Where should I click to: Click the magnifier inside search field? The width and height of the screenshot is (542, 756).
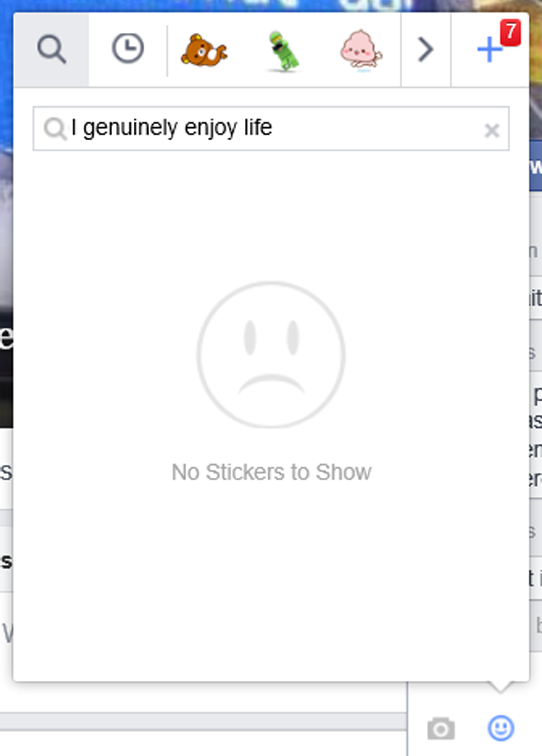tap(55, 129)
